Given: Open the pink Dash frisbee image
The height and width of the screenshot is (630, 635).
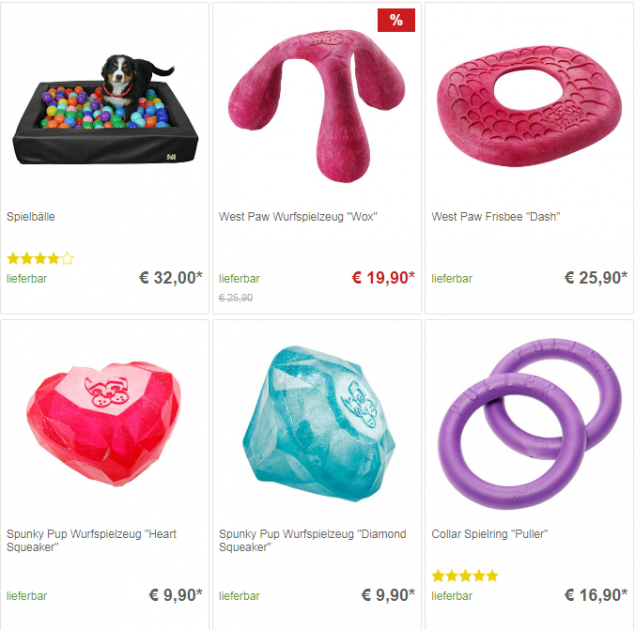Looking at the screenshot, I should point(529,106).
